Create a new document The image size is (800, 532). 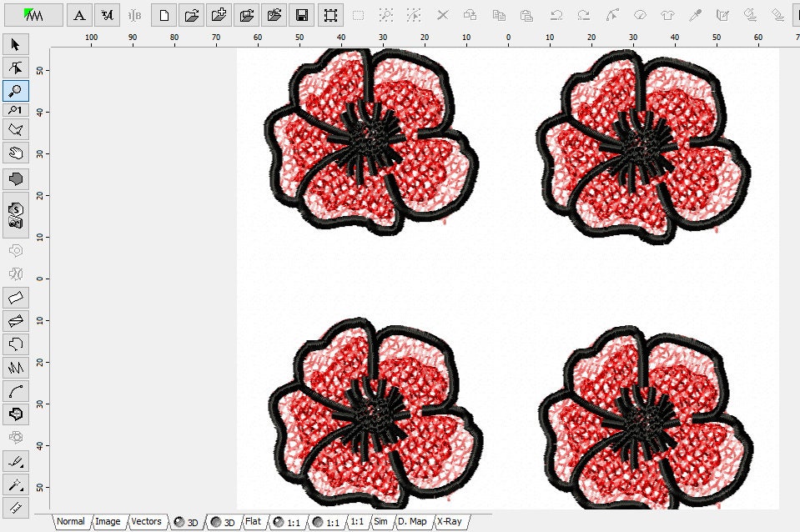(x=163, y=14)
